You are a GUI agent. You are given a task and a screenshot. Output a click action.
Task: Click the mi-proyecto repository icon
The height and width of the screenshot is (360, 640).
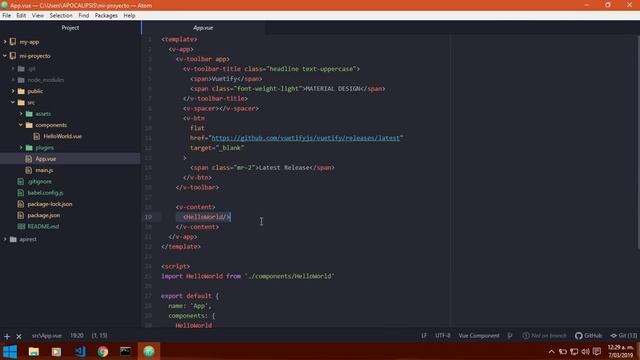click(x=13, y=56)
